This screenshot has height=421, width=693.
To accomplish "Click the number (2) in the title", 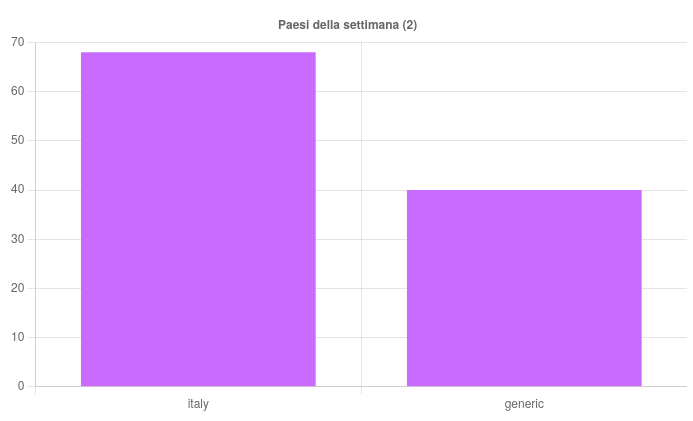I will (409, 25).
